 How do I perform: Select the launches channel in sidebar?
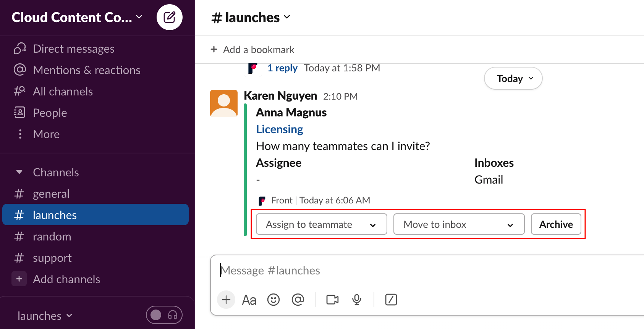click(95, 215)
